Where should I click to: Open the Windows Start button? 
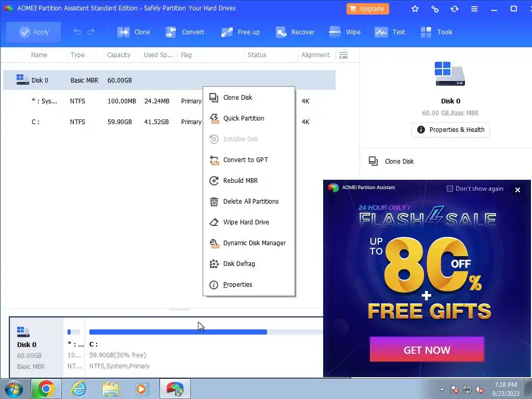[14, 389]
